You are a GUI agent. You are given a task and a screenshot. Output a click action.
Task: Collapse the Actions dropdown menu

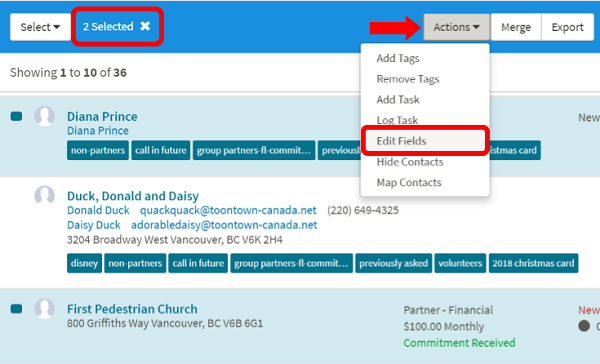click(x=457, y=27)
